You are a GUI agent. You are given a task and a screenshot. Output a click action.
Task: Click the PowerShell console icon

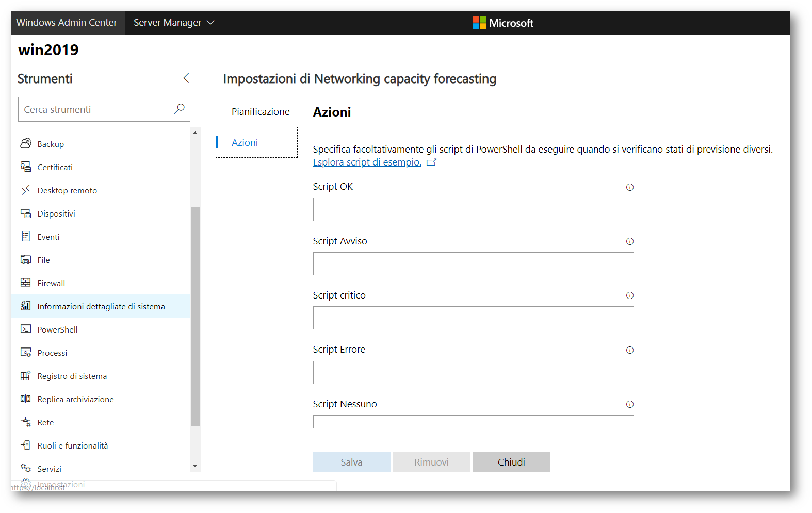pos(26,329)
